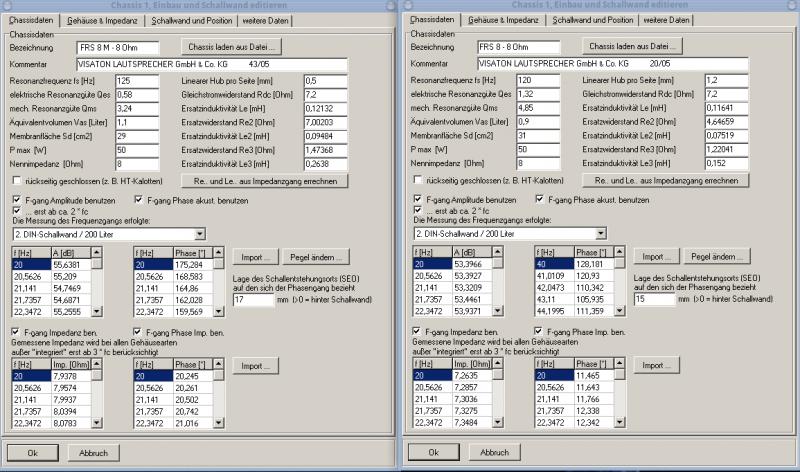
Task: Click Resonanzfrequenz fs field with 120
Action: (x=538, y=81)
